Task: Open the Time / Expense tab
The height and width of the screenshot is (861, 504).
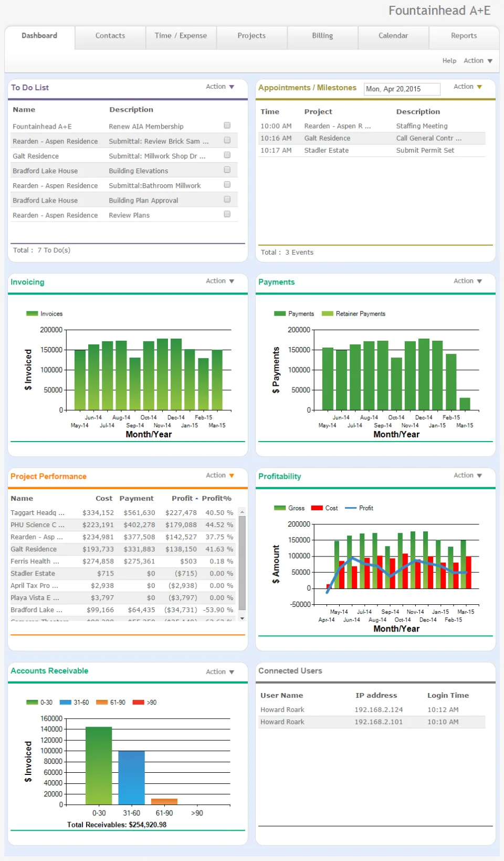Action: [181, 36]
